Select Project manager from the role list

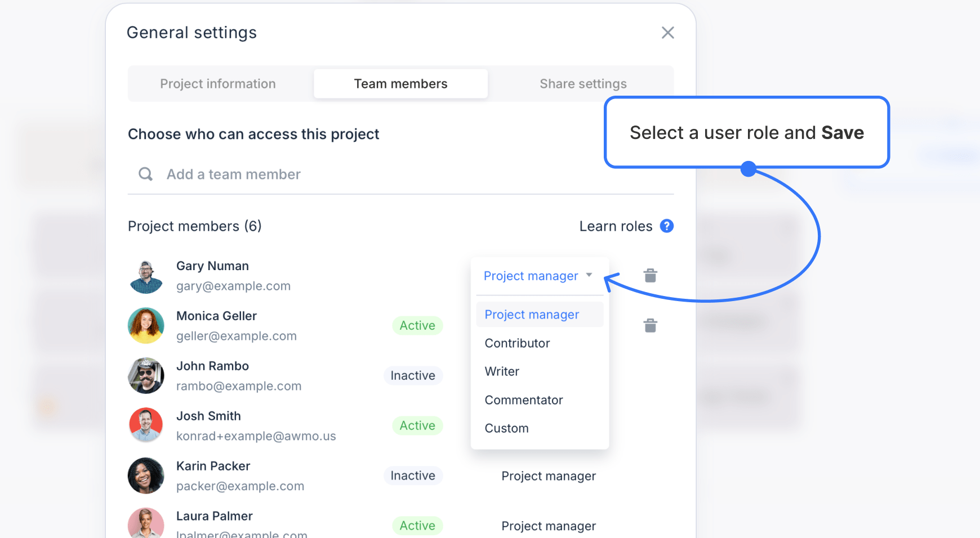coord(531,314)
